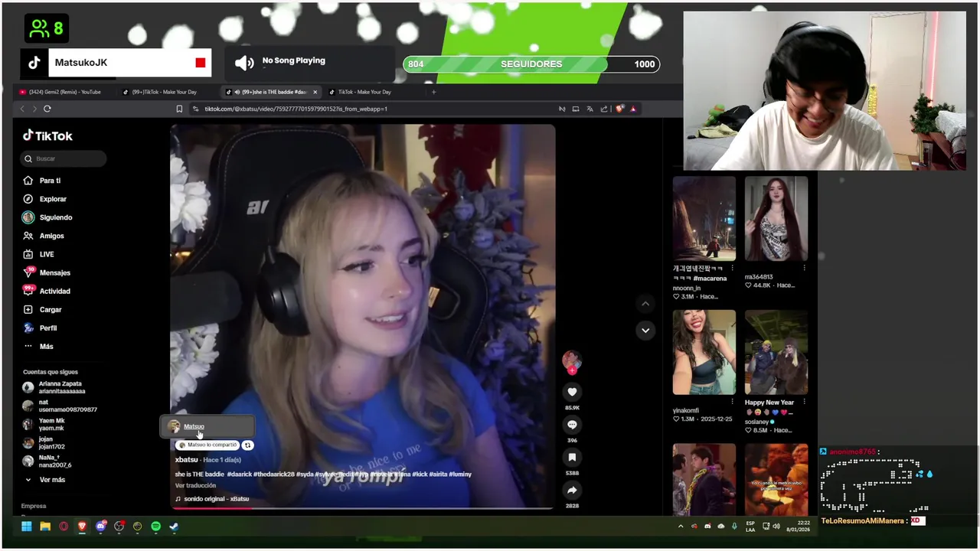
Task: Open options for rra364813 video
Action: pos(804,269)
